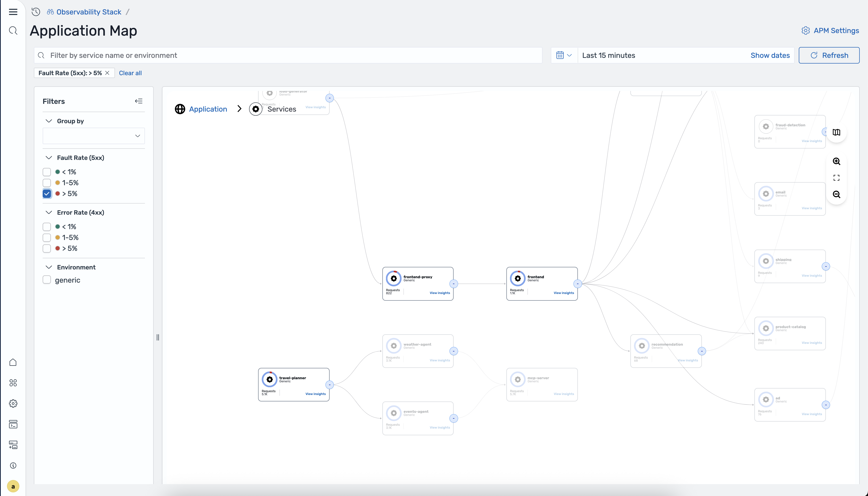Click Clear all to remove filters

tap(130, 73)
